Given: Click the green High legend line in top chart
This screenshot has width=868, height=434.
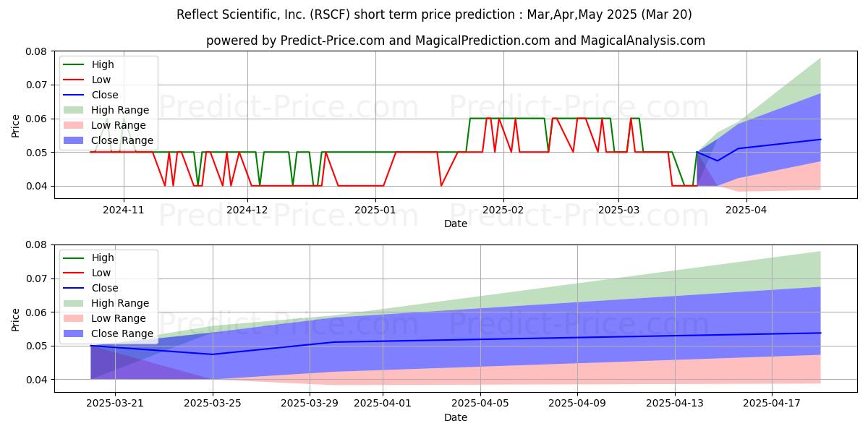Looking at the screenshot, I should pyautogui.click(x=75, y=64).
